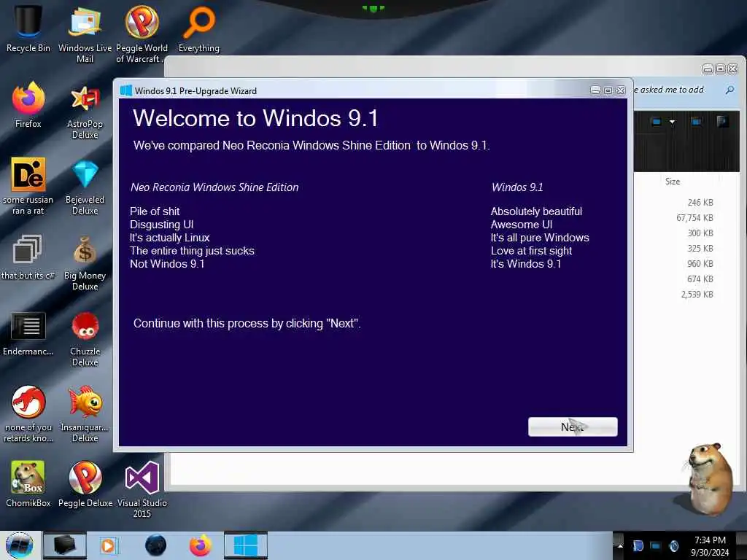This screenshot has width=747, height=560.
Task: Select the Everything search desktop icon
Action: click(x=198, y=28)
